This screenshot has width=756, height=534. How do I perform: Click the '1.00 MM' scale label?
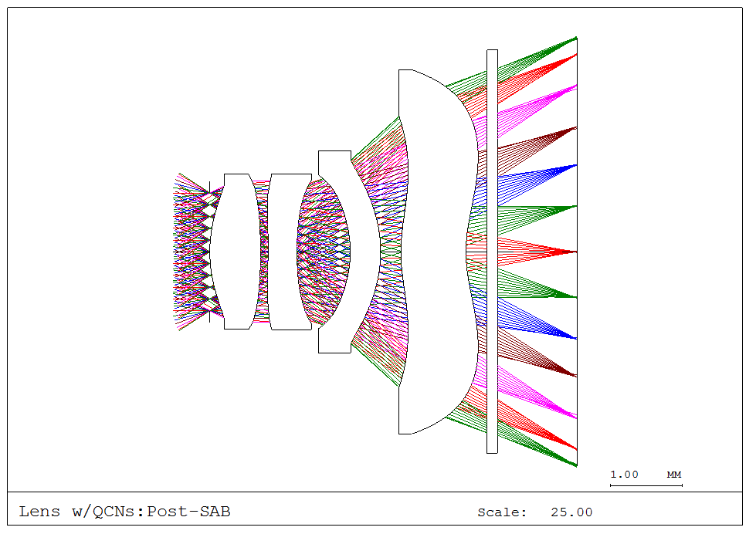pyautogui.click(x=645, y=474)
